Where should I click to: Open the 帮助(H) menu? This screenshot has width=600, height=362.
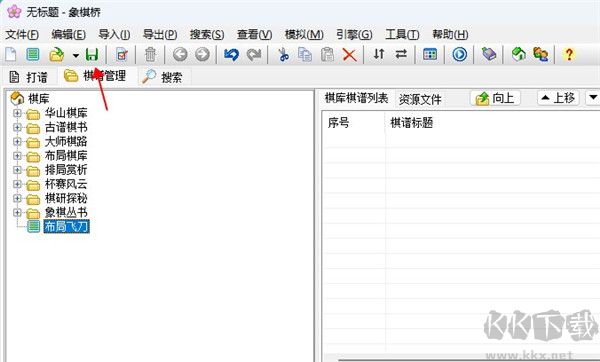click(450, 34)
